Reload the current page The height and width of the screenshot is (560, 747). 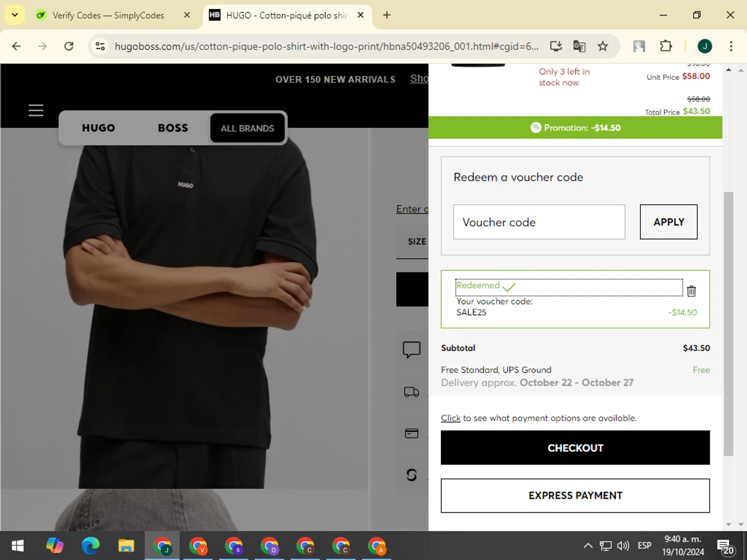click(69, 46)
